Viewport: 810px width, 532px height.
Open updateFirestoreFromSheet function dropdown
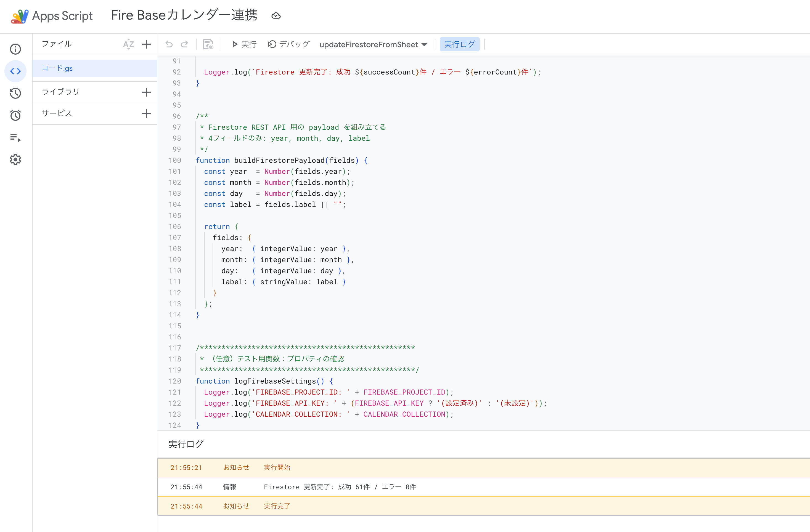(x=373, y=44)
